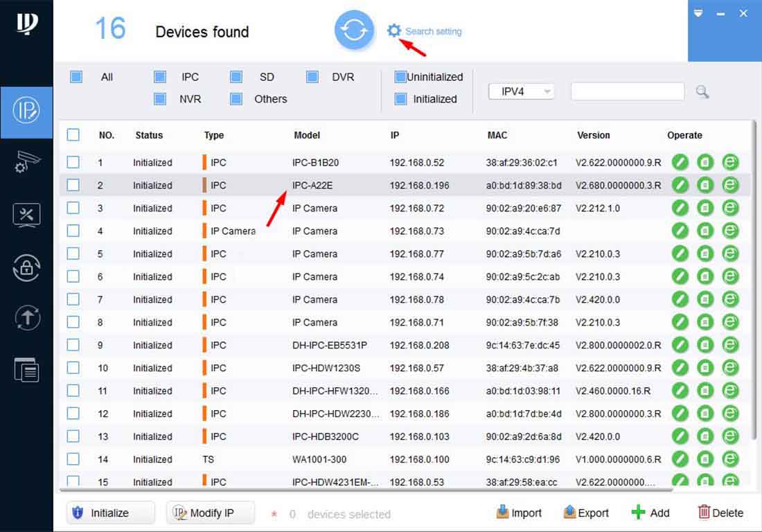The height and width of the screenshot is (532, 762).
Task: Check the select-all checkbox in table header
Action: pyautogui.click(x=73, y=134)
